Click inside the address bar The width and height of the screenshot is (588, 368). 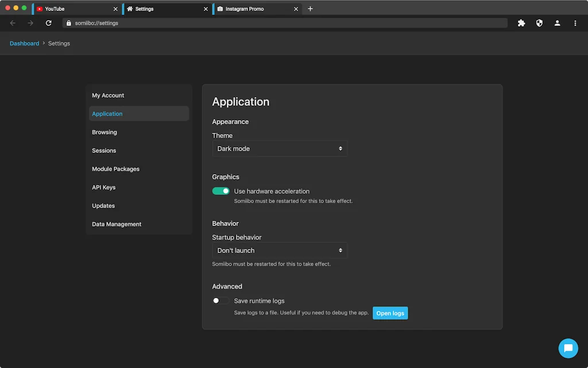coord(230,23)
